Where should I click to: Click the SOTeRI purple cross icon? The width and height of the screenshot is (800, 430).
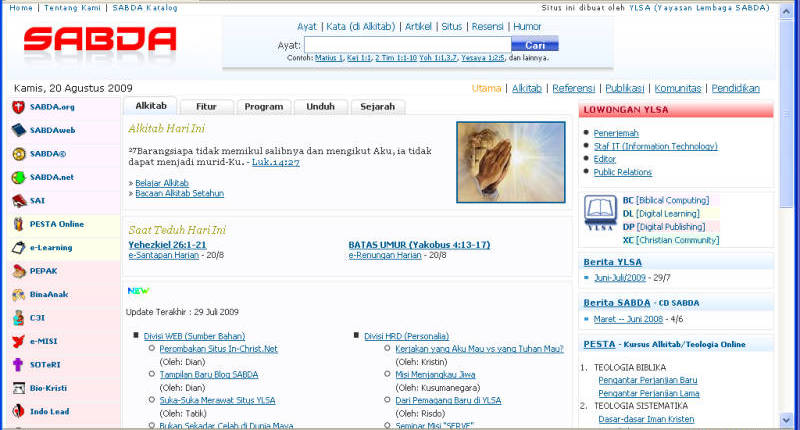pos(18,365)
